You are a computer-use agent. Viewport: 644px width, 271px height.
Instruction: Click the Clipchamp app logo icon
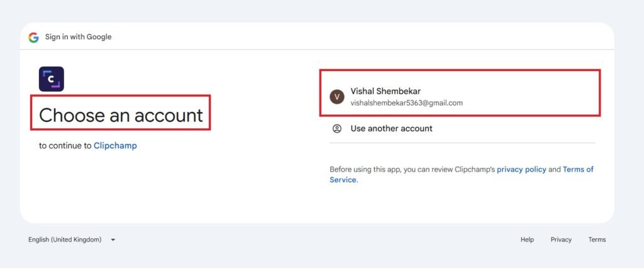click(52, 79)
